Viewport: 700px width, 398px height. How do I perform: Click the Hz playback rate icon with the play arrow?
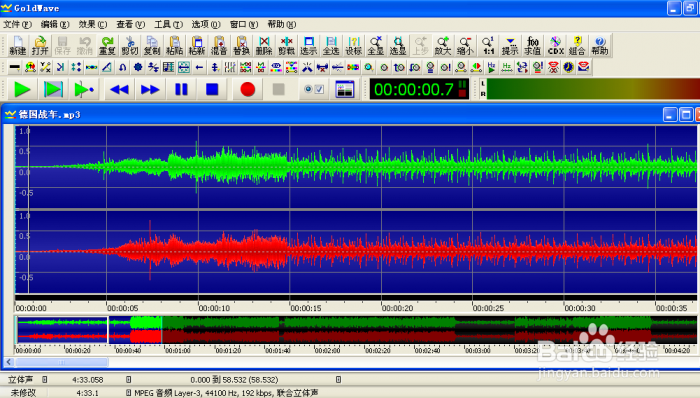click(x=492, y=67)
